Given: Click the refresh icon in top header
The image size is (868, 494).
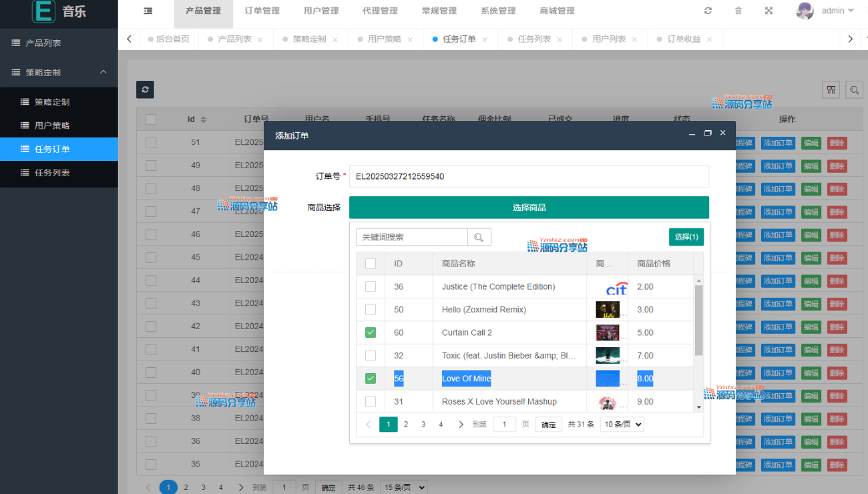Looking at the screenshot, I should [708, 11].
